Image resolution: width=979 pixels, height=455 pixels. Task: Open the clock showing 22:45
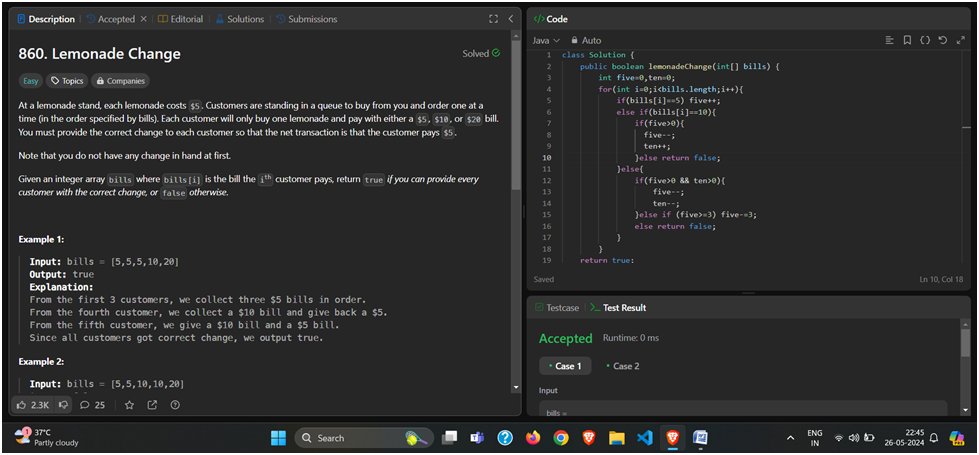click(x=904, y=438)
